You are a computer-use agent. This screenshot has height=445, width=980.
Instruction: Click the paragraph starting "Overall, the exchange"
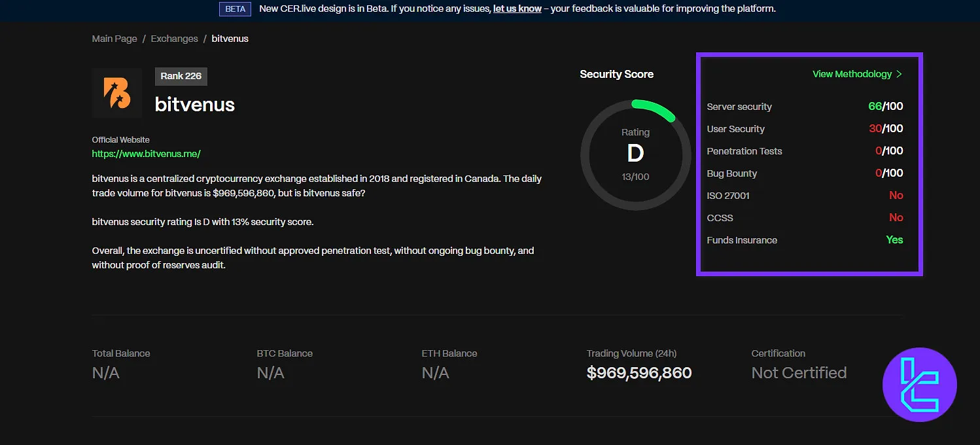[313, 258]
